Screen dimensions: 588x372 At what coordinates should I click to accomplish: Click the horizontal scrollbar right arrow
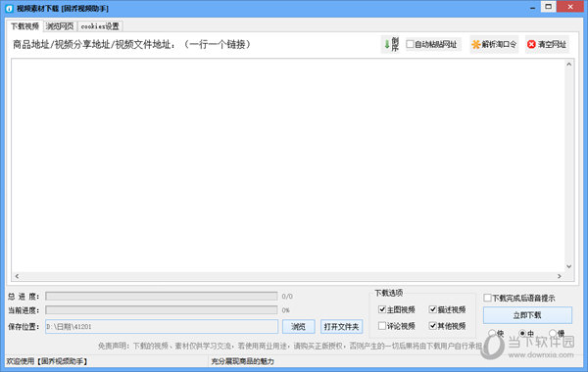560,276
